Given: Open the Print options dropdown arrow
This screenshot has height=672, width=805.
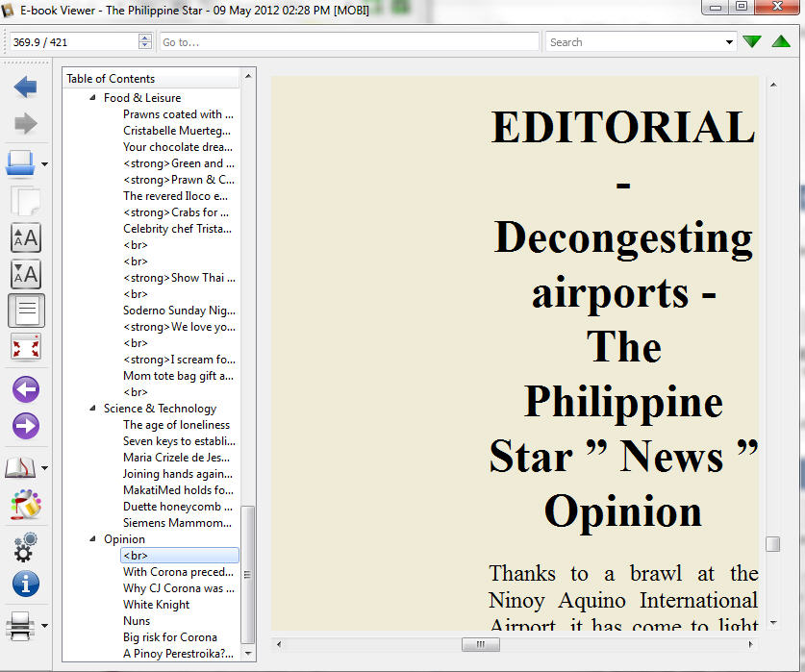Looking at the screenshot, I should (44, 627).
